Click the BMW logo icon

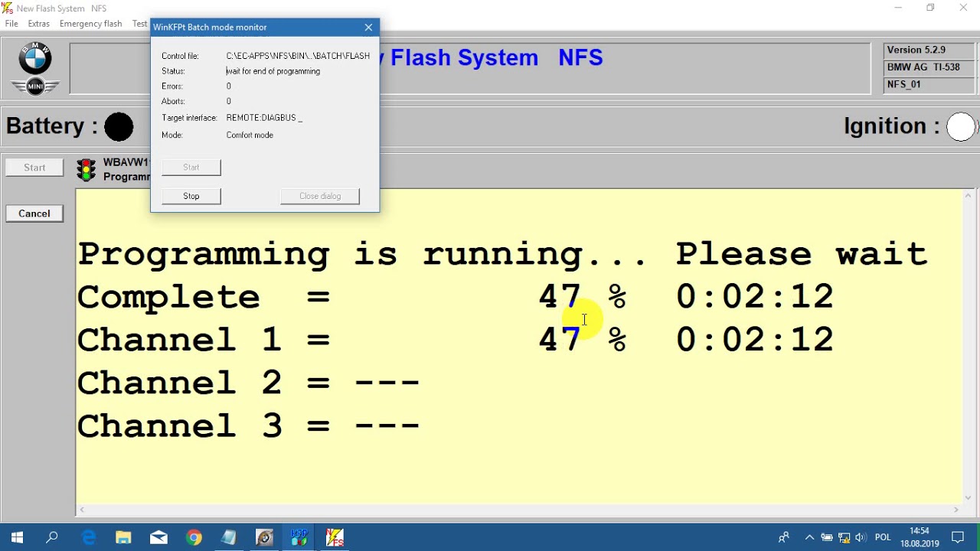click(35, 60)
